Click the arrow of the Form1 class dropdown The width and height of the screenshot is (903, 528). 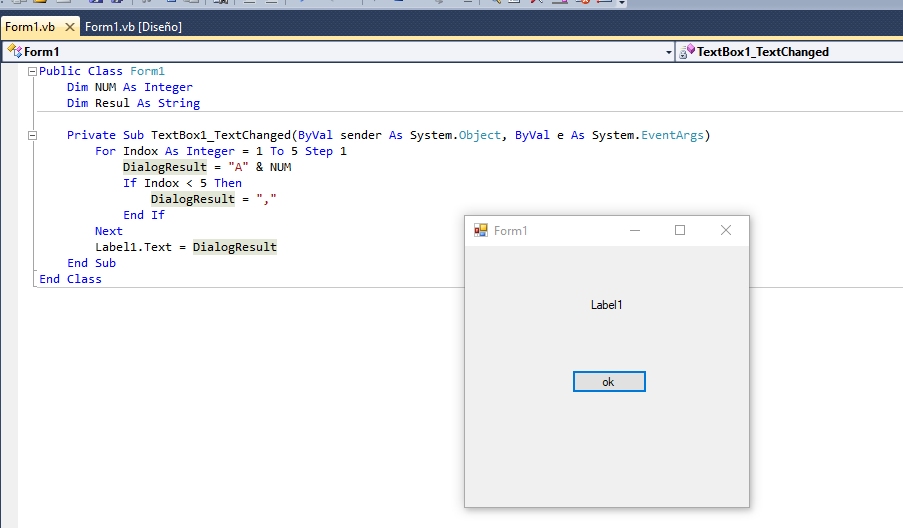[x=669, y=52]
